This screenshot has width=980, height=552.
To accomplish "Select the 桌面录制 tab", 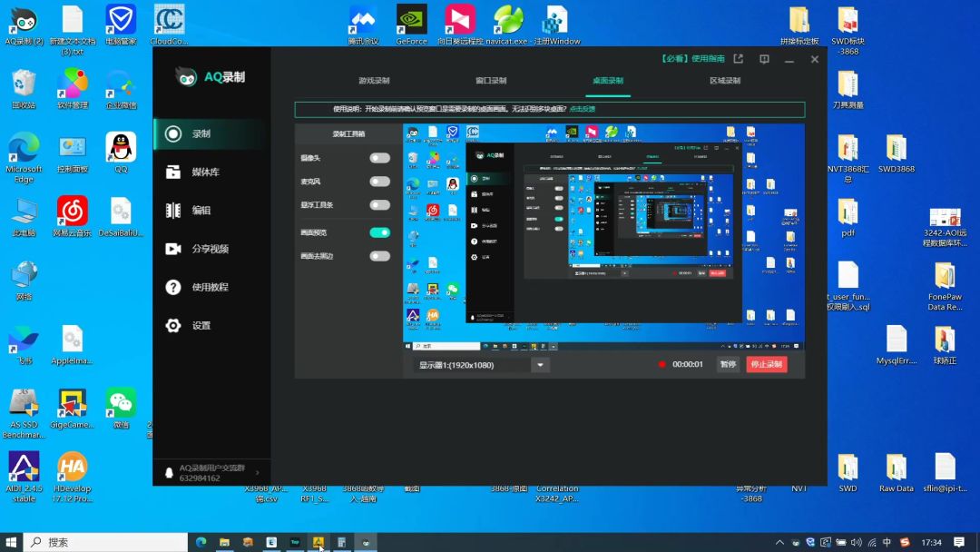I will point(607,81).
